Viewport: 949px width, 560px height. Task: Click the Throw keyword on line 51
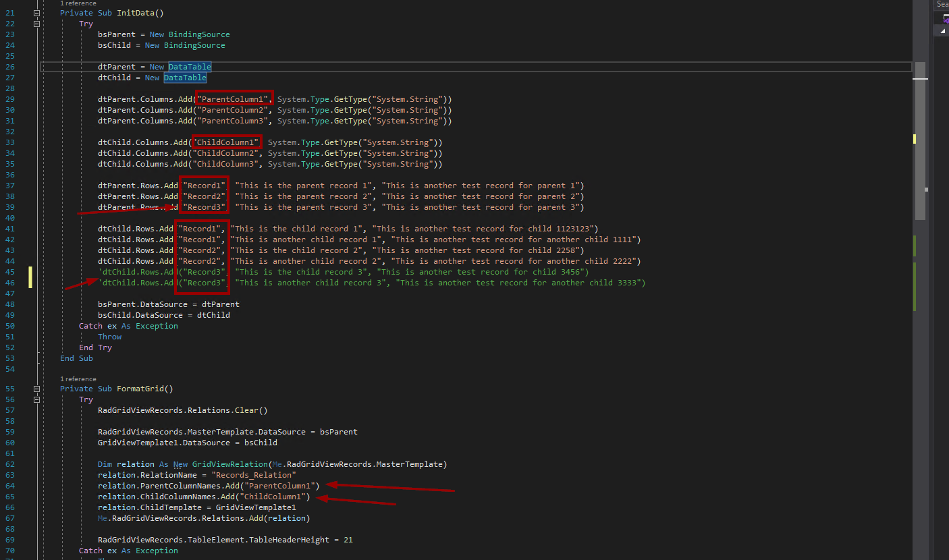click(109, 337)
